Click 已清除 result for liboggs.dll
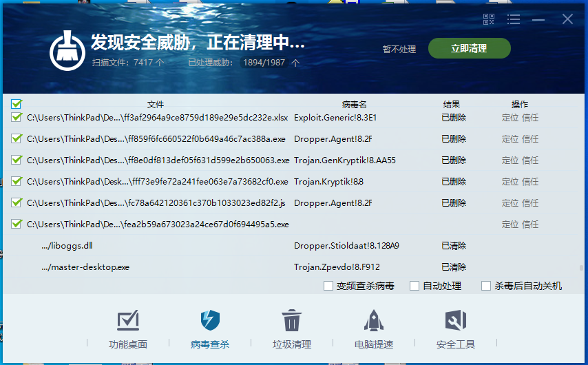This screenshot has width=588, height=365. 454,246
